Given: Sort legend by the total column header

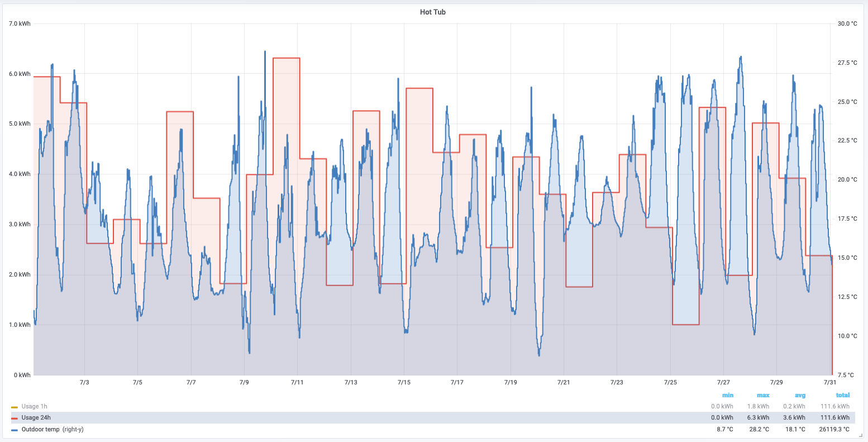Looking at the screenshot, I should [843, 395].
